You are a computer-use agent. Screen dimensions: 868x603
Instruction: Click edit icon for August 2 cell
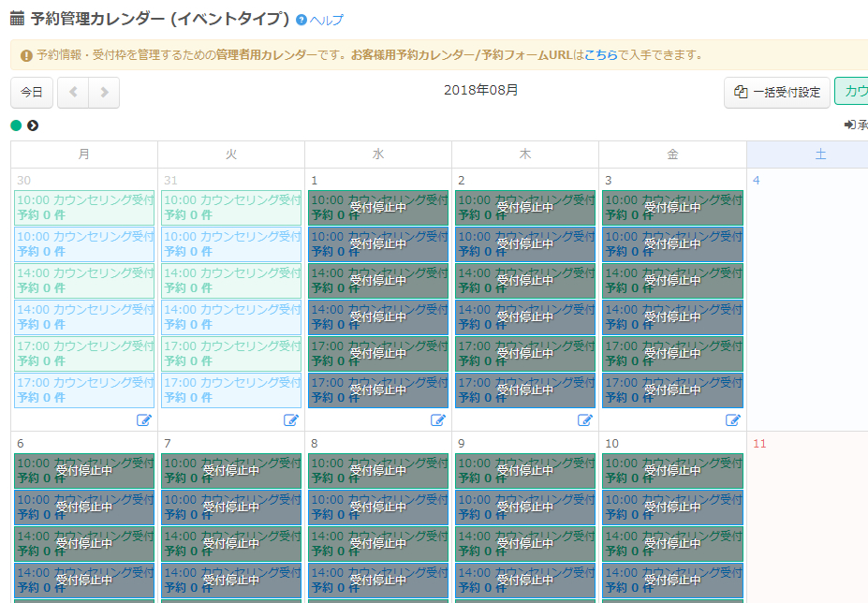(585, 420)
